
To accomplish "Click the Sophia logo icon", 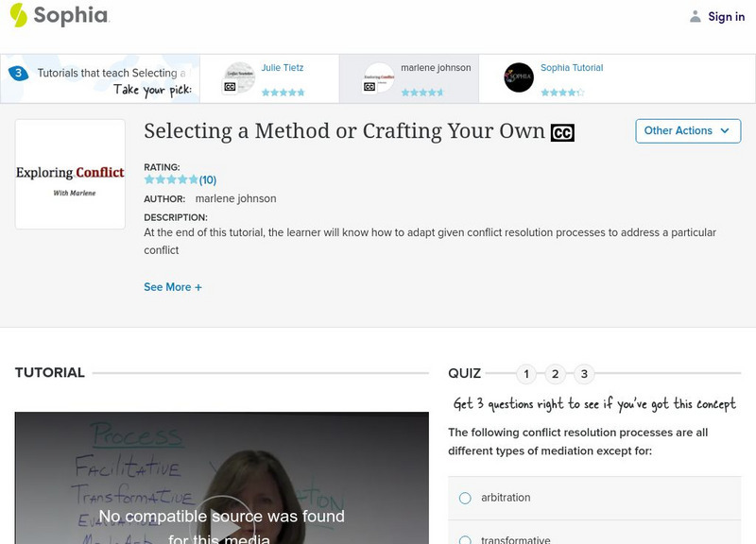I will [18, 15].
